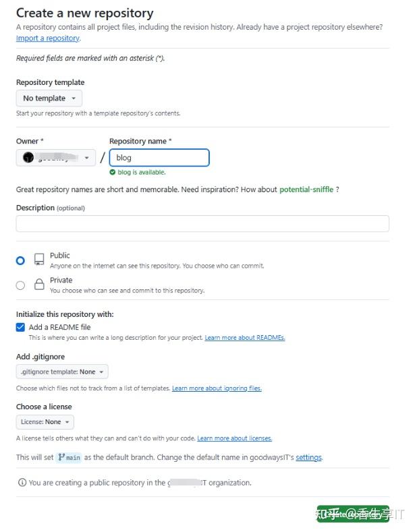
Task: Click the public repository book icon
Action: coord(39,260)
